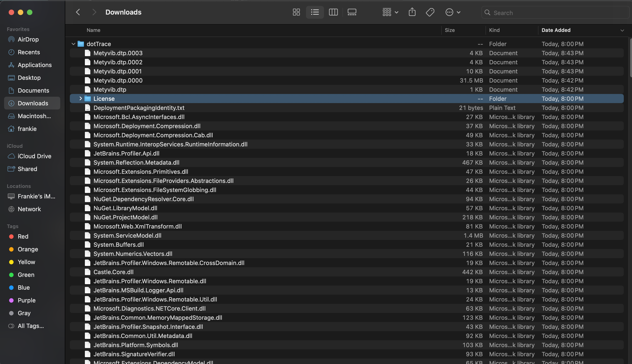Select Microsoft.Bcl.AsyncInterfaces.dll
Viewport: 632px width, 364px height.
(x=347, y=117)
